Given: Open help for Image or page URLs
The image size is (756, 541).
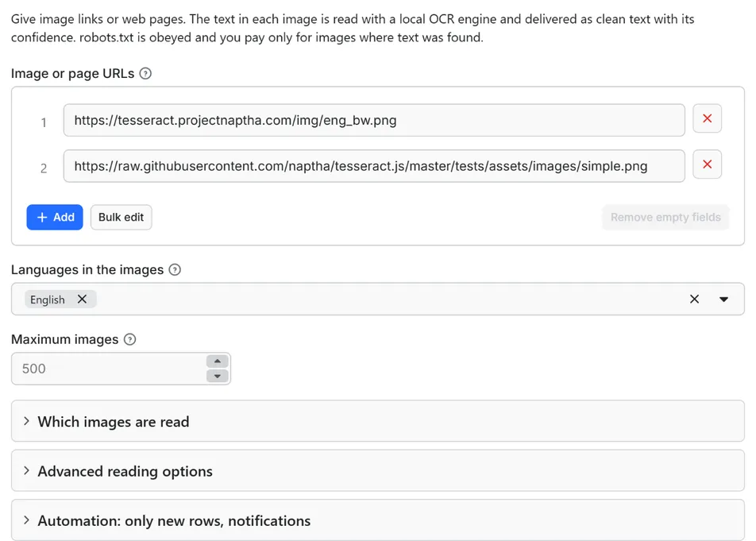Looking at the screenshot, I should pyautogui.click(x=145, y=73).
